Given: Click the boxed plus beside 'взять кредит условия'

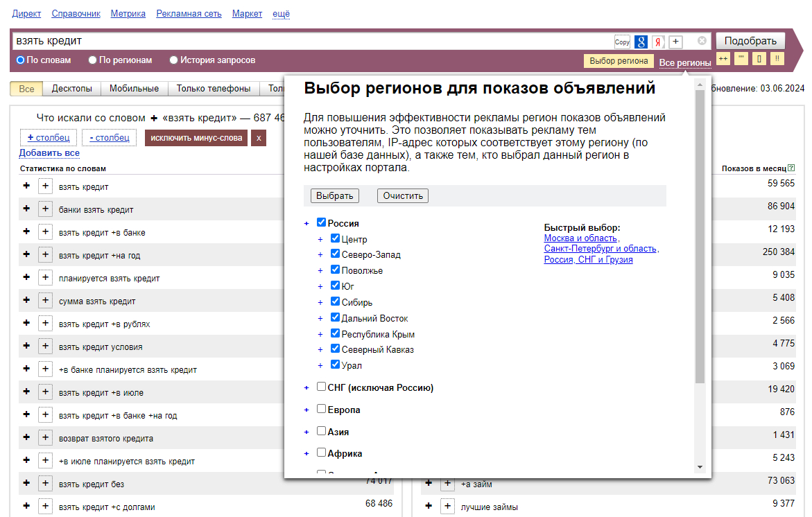Looking at the screenshot, I should click(x=45, y=346).
